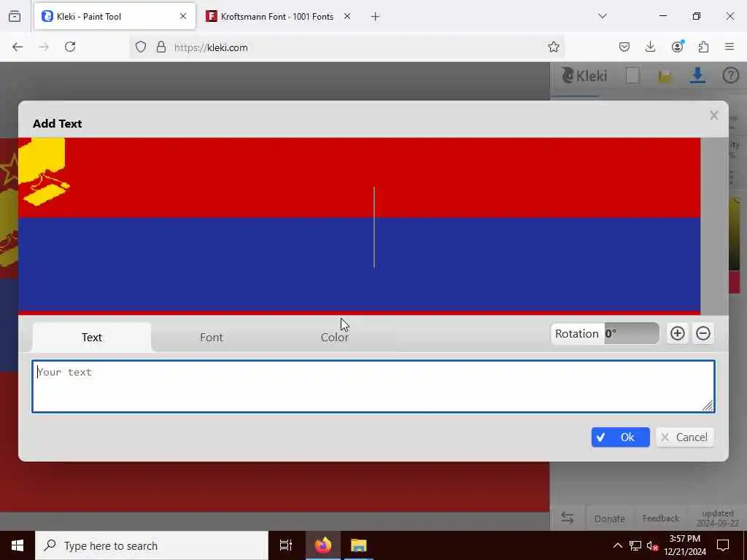Switch to the Font tab
The width and height of the screenshot is (747, 560).
(212, 337)
